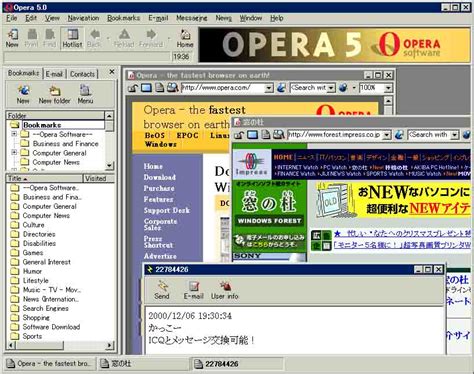Click the Home toolbar icon
The height and width of the screenshot is (374, 474).
pyautogui.click(x=185, y=38)
